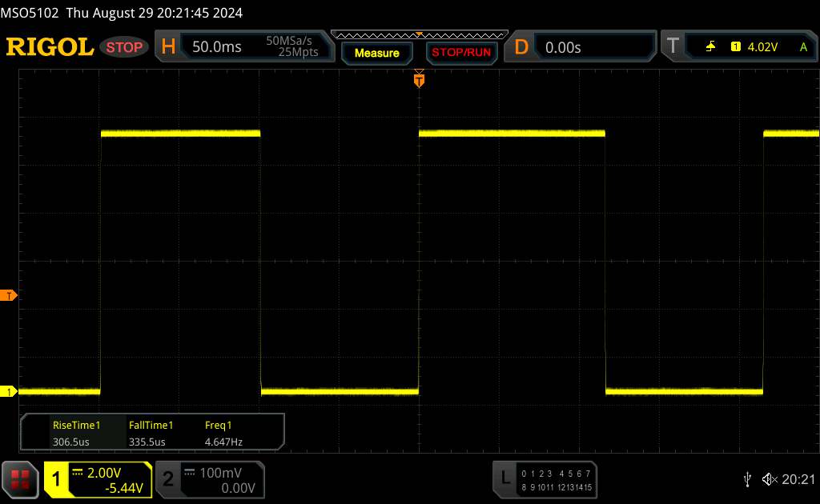Viewport: 820px width, 504px height.
Task: Click the STOP/RUN button
Action: pos(461,53)
